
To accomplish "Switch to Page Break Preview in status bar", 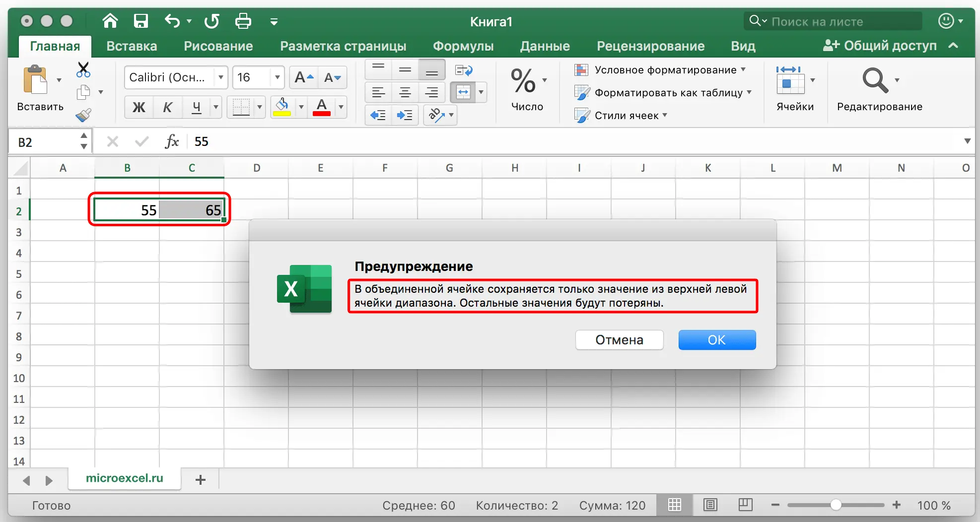I will click(x=745, y=505).
